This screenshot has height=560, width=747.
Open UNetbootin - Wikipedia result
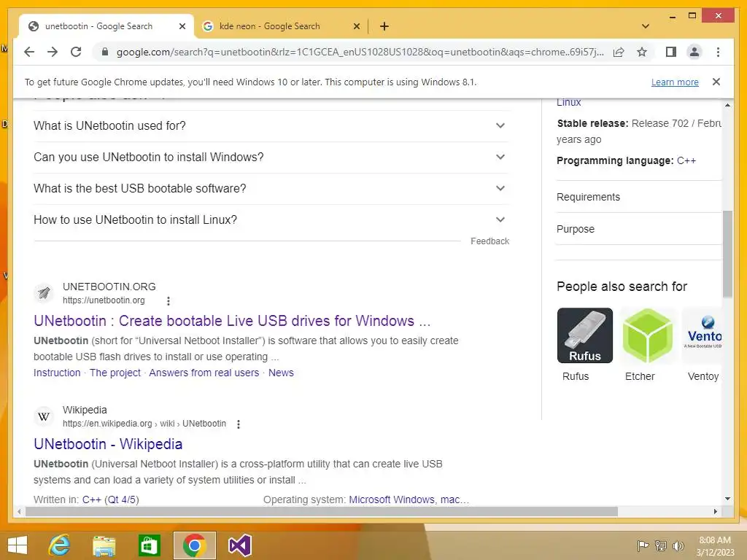point(108,444)
